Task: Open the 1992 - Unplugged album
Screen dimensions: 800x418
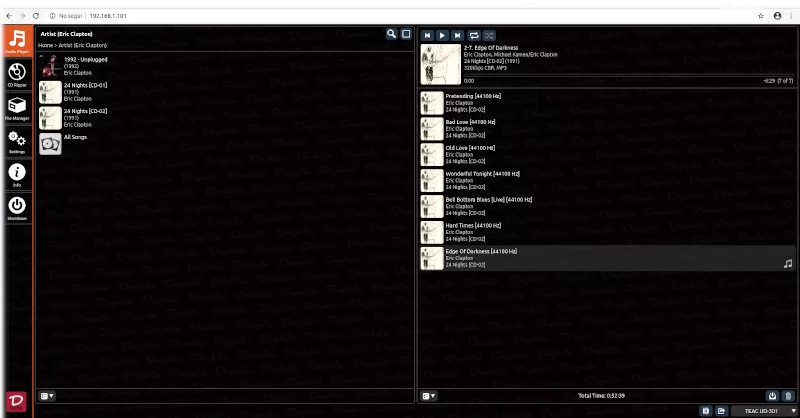Action: (x=224, y=66)
